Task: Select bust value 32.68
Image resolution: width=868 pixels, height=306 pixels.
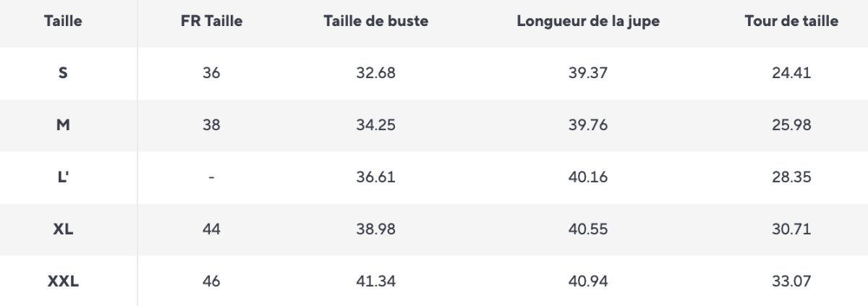Action: click(x=375, y=73)
